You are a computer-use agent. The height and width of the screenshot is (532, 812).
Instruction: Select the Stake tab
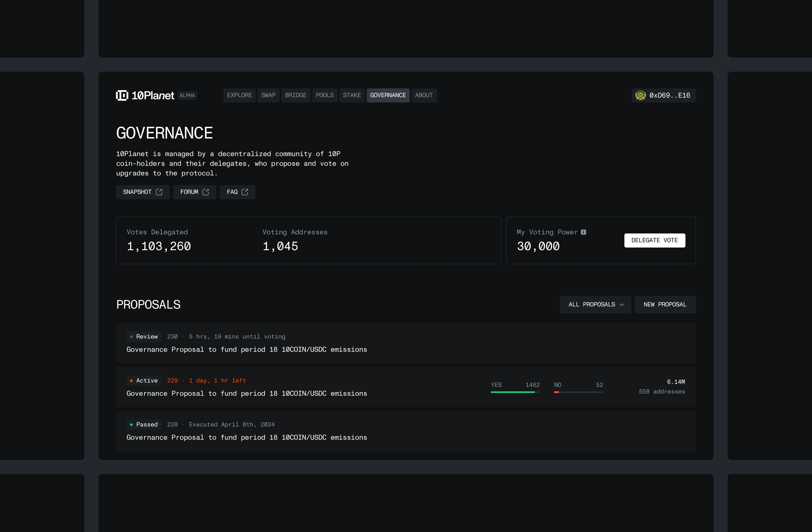tap(352, 95)
